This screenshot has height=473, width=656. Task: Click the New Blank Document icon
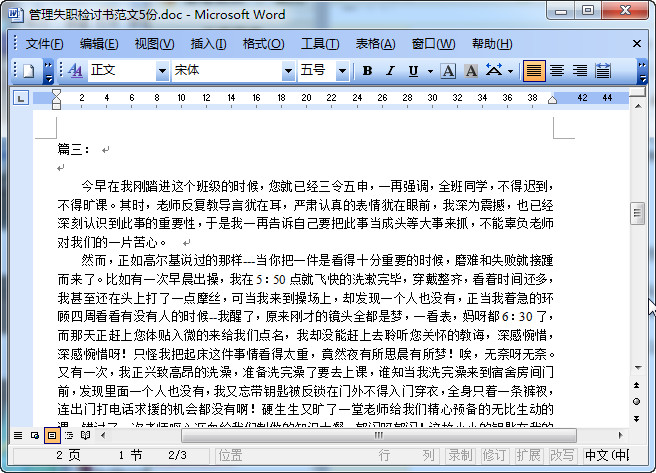pos(28,71)
